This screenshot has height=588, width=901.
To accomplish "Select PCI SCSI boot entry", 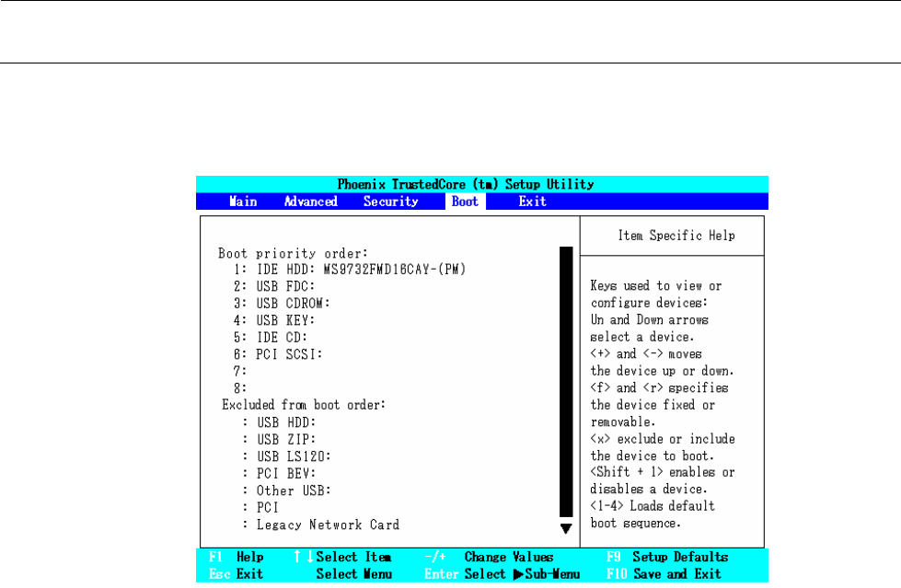I will pyautogui.click(x=277, y=353).
